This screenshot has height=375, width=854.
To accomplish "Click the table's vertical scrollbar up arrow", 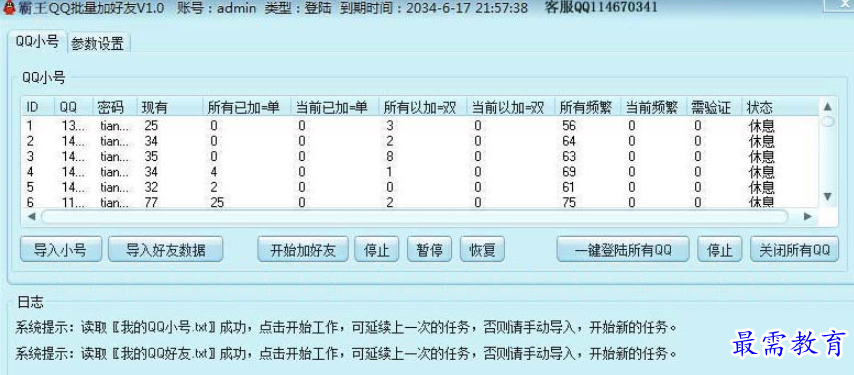I will [827, 107].
